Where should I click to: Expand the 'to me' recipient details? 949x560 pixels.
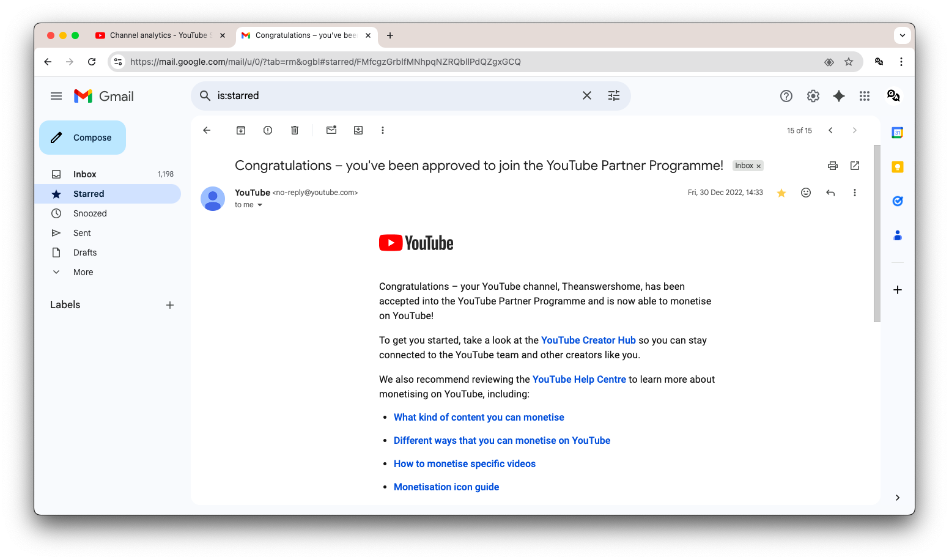tap(260, 205)
